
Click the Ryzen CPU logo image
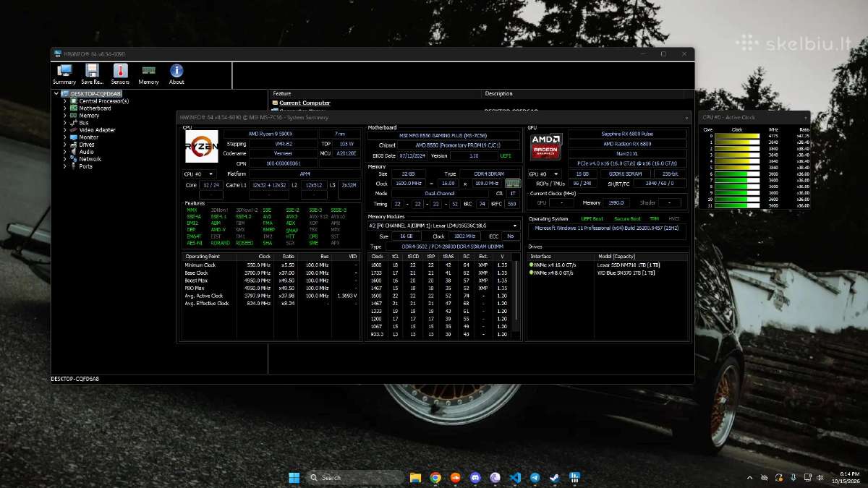point(202,147)
